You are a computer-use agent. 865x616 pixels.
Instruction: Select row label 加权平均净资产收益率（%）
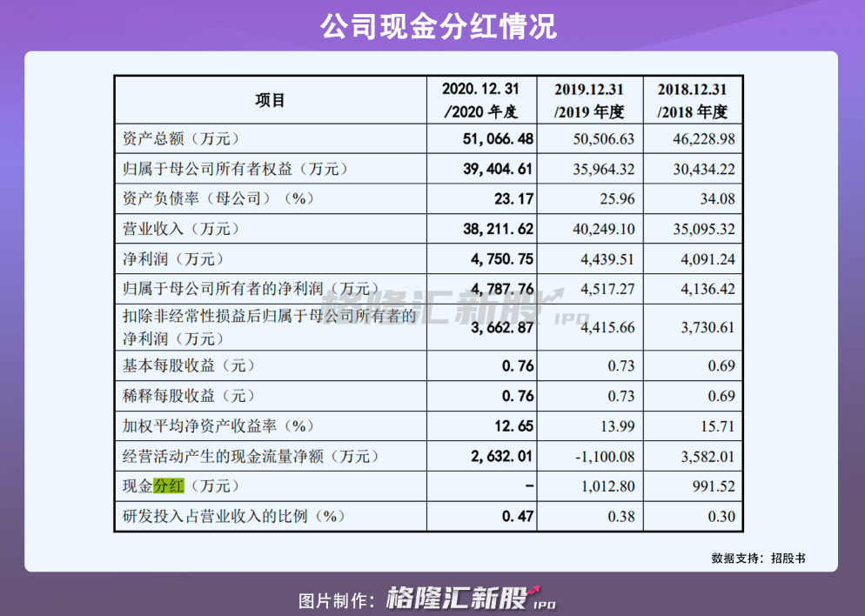pos(218,425)
